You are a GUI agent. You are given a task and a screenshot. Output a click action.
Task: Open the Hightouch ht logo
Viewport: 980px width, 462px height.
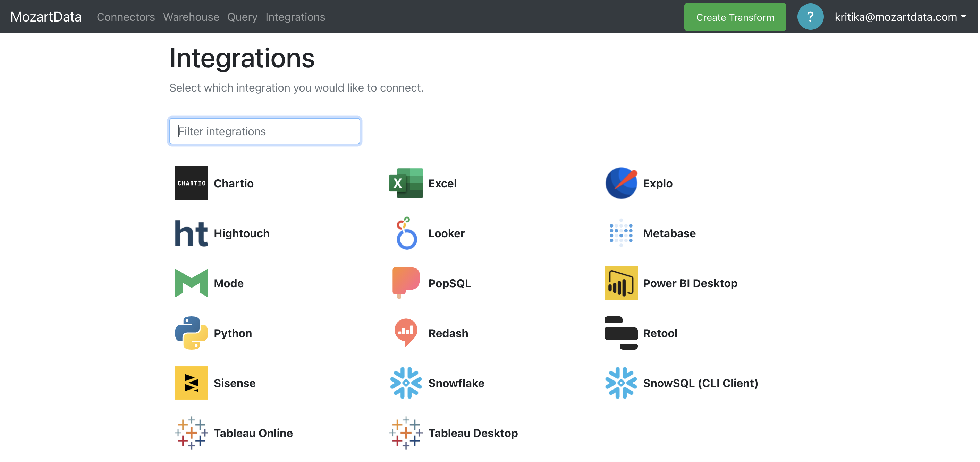point(191,233)
